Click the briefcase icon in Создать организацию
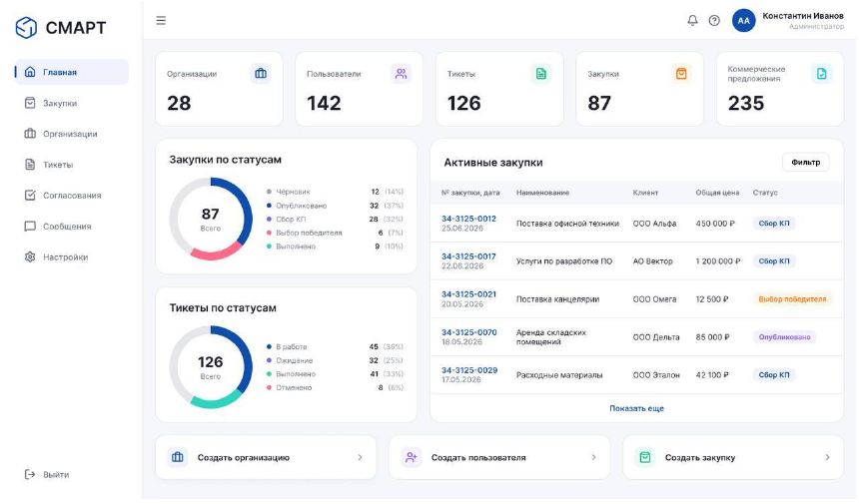This screenshot has height=504, width=859. [x=178, y=458]
